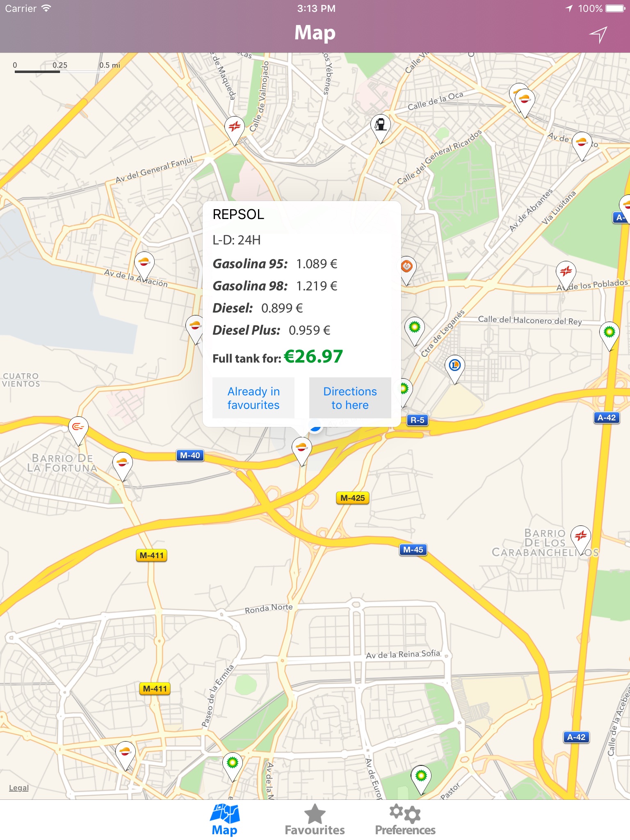Viewport: 630px width, 840px height.
Task: Tap the Diesel price 0.899 €
Action: (282, 308)
